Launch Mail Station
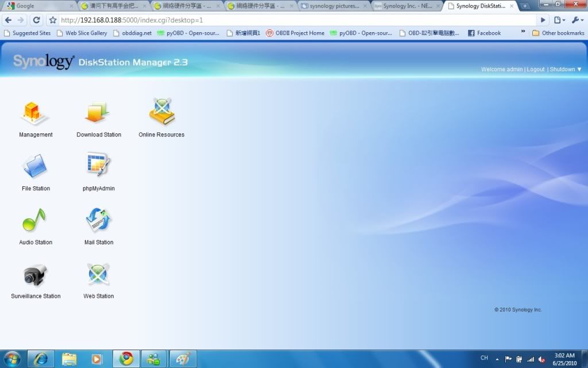This screenshot has width=588, height=368. click(x=98, y=221)
